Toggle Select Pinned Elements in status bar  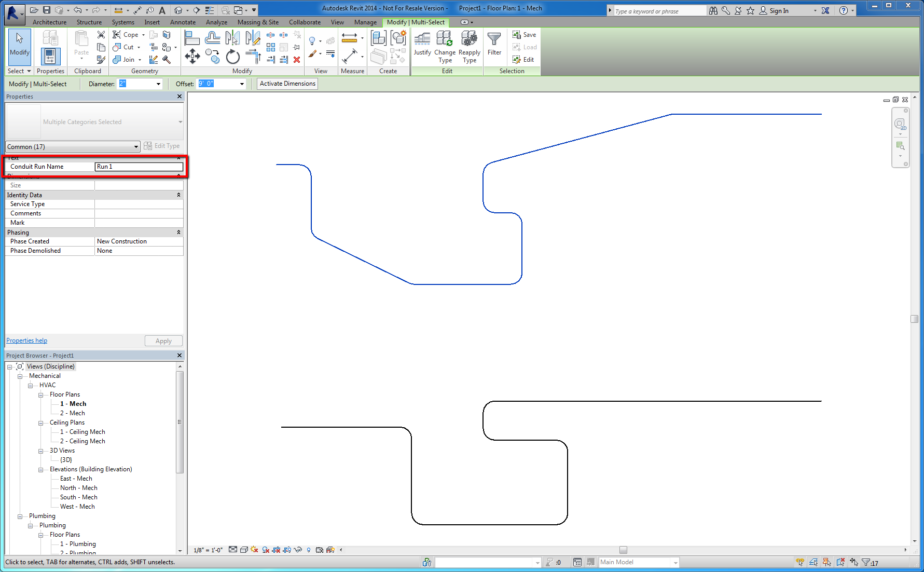(x=827, y=562)
